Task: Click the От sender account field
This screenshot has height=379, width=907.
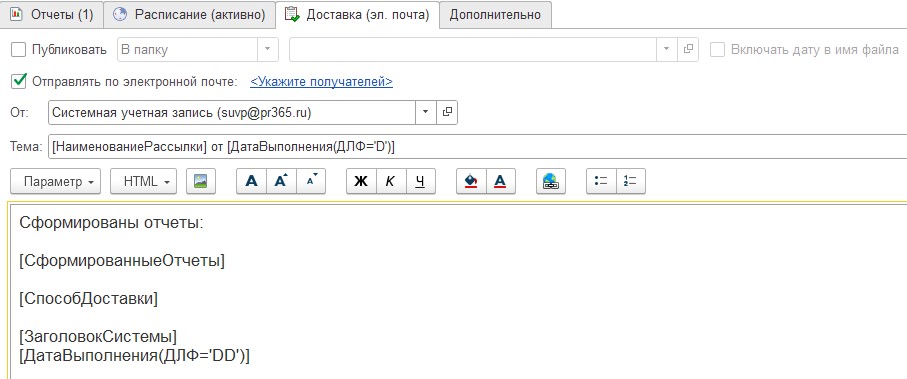Action: 232,113
